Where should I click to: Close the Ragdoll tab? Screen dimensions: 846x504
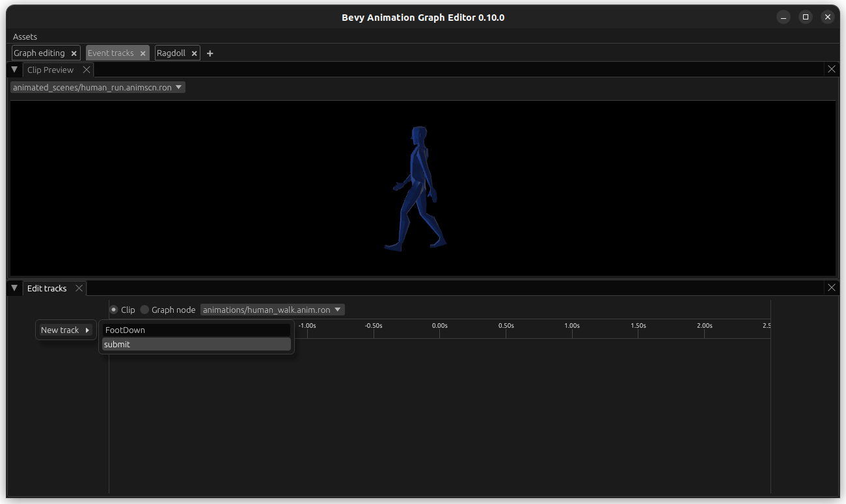[x=194, y=53]
